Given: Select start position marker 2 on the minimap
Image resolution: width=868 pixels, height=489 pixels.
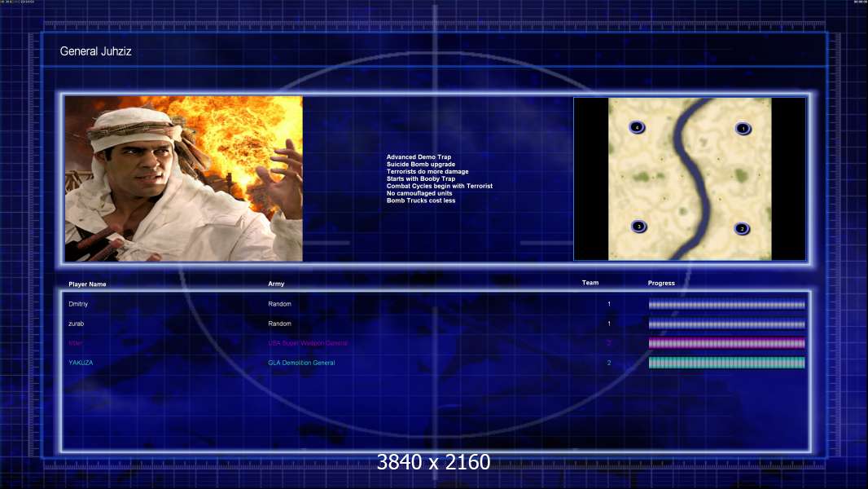Looking at the screenshot, I should coord(742,229).
